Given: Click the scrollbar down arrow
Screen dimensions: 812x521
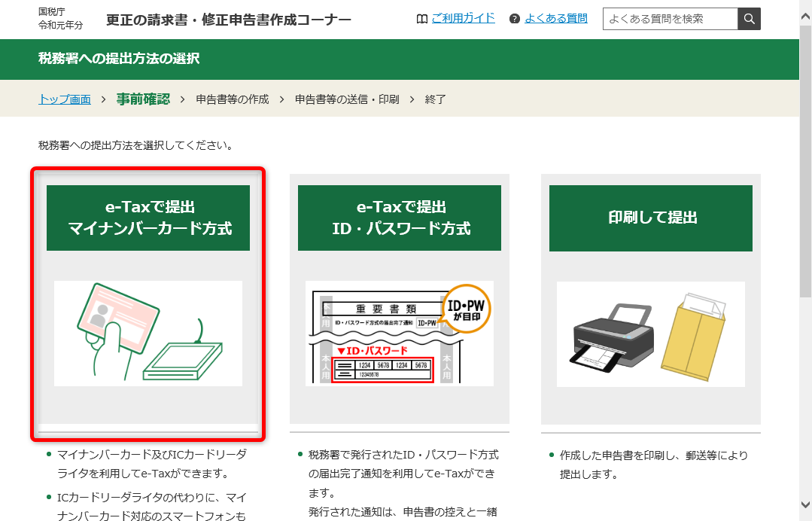Looking at the screenshot, I should pos(805,504).
